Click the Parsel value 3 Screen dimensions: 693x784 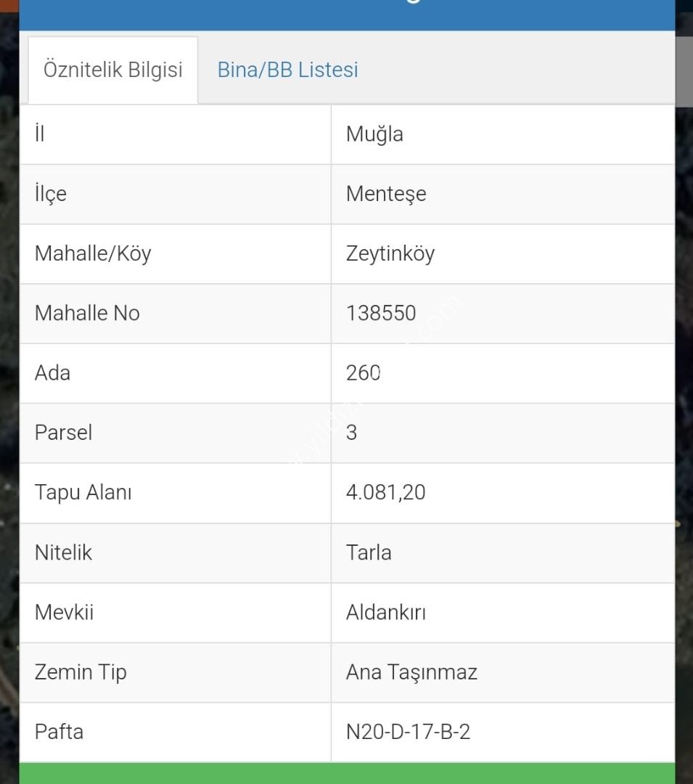(352, 433)
